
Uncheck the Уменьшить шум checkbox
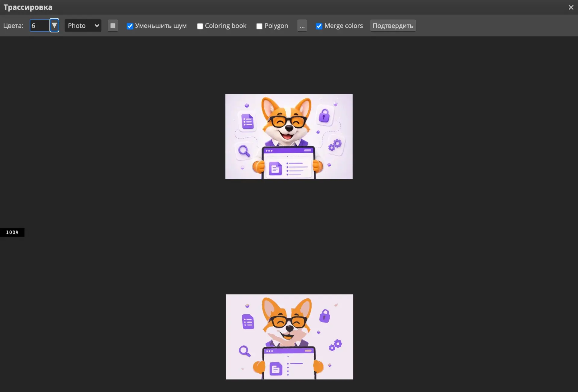point(130,26)
